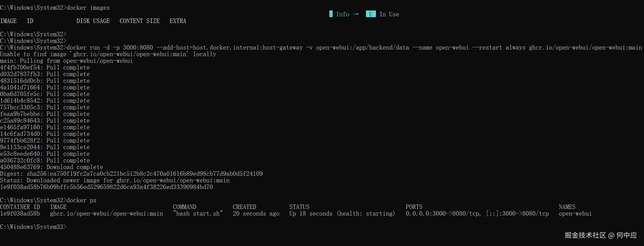Click short container ID '1e9f038ad58b'
Screen dimensions: 644x246
(20, 214)
